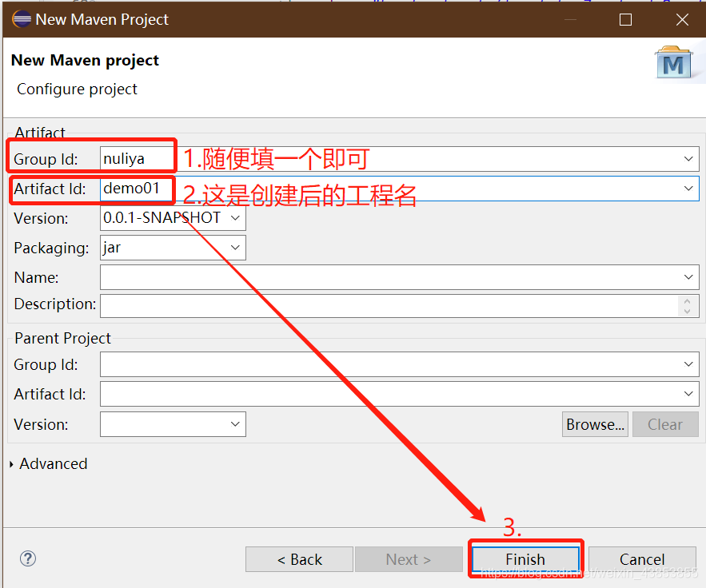
Task: Click the Parent Project group title
Action: click(62, 338)
